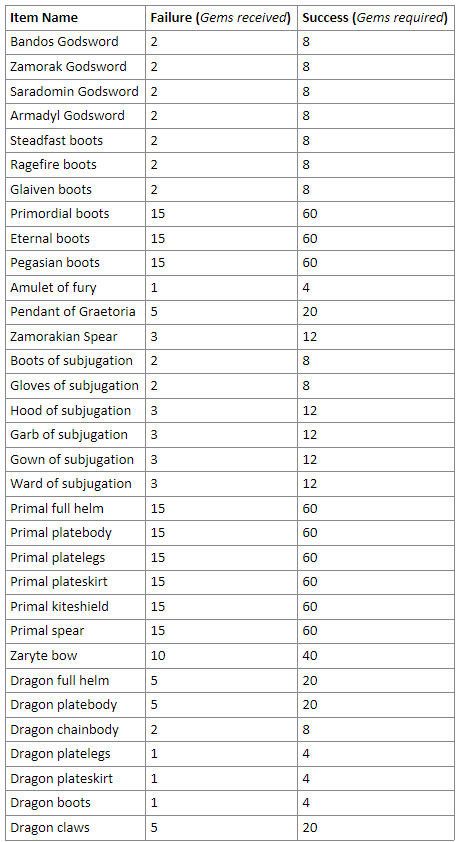Select Zaryte bow's failure value 10
This screenshot has width=461, height=842.
[158, 656]
